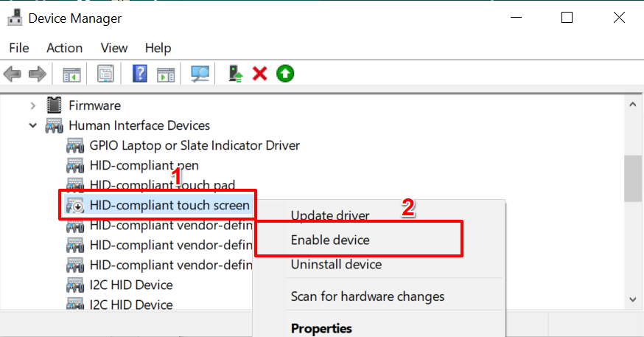The width and height of the screenshot is (644, 337).
Task: Click Scan for hardware changes monitor icon
Action: coord(200,74)
